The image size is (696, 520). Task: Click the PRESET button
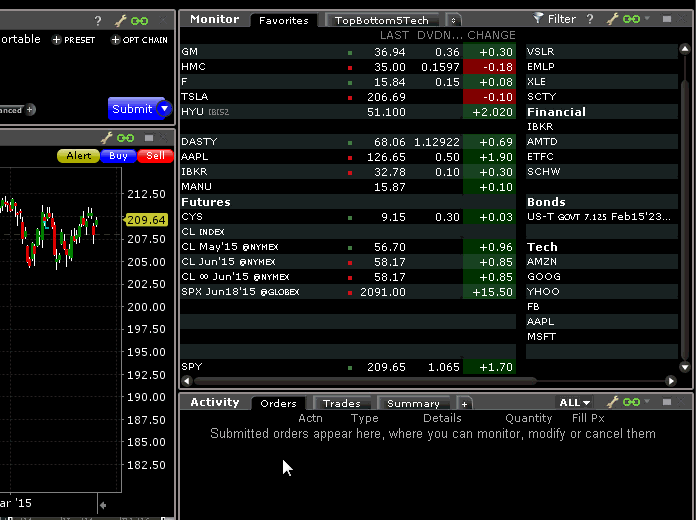pyautogui.click(x=74, y=40)
